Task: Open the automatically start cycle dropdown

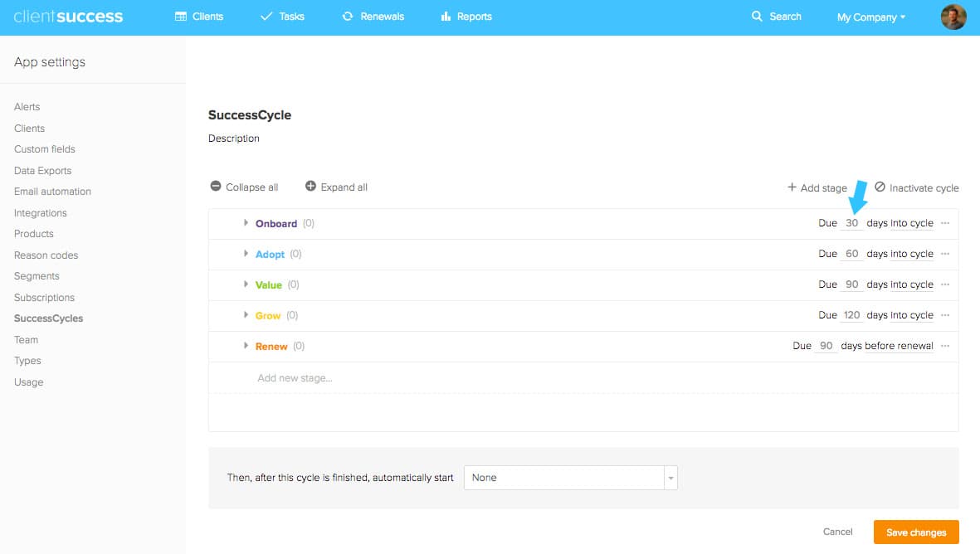Action: pyautogui.click(x=571, y=478)
